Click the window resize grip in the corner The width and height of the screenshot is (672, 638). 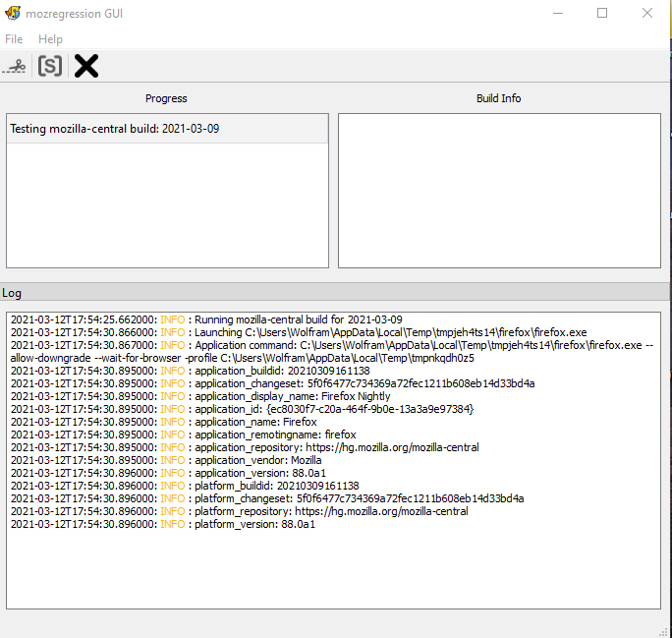663,632
